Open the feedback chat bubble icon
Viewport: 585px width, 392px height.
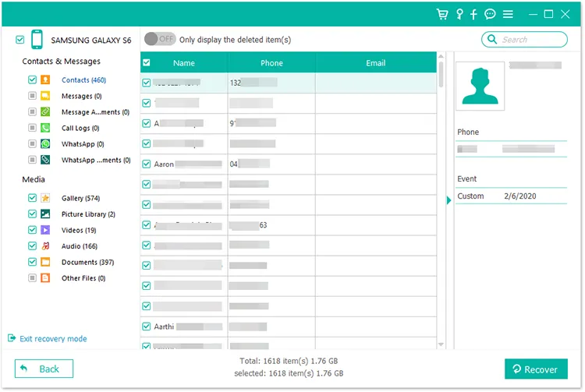490,14
